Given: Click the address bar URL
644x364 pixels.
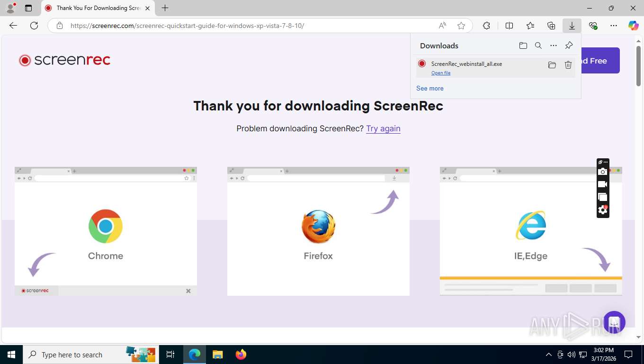Looking at the screenshot, I should pyautogui.click(x=187, y=26).
